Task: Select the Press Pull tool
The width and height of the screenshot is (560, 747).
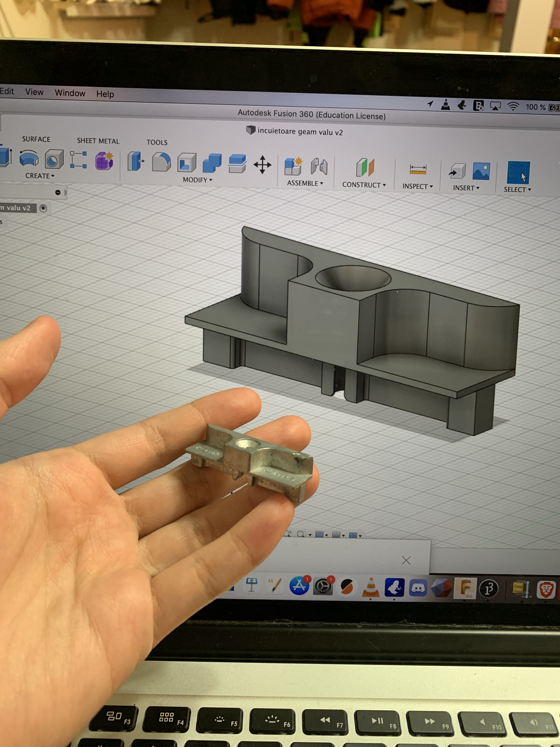Action: coord(136,161)
